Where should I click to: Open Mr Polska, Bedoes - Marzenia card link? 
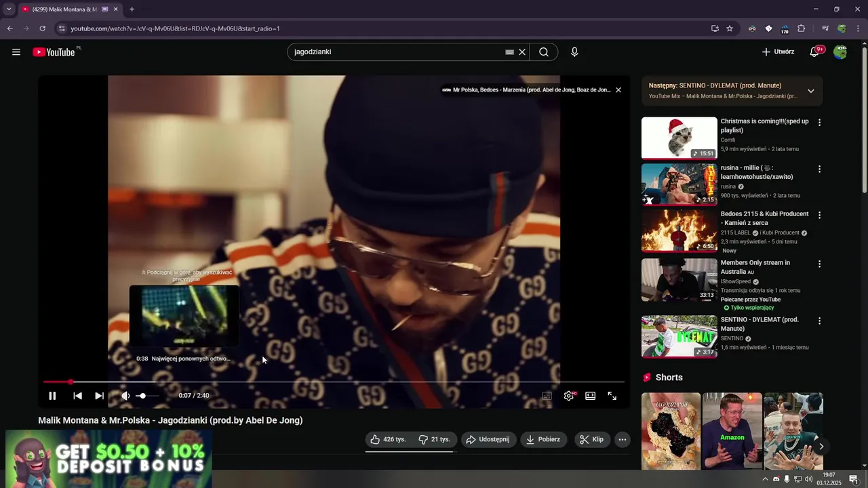526,89
